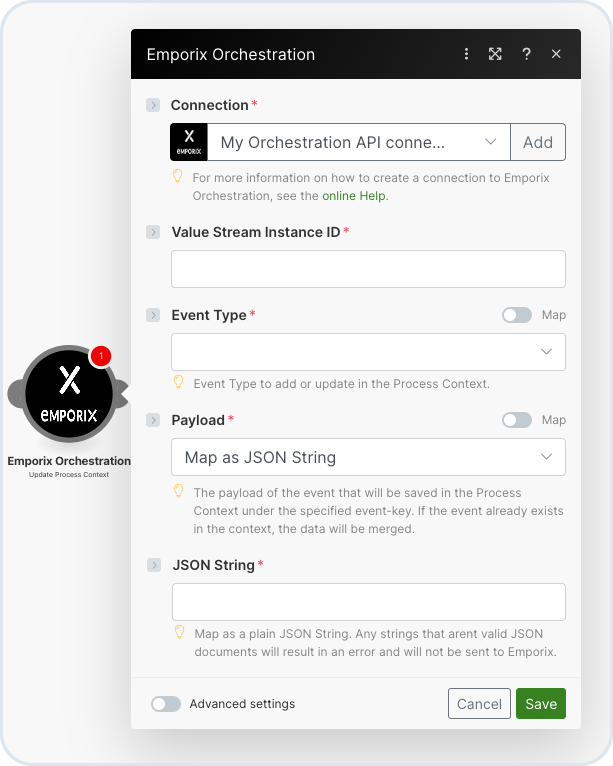The image size is (613, 766).
Task: Click the Cancel button
Action: coord(479,703)
